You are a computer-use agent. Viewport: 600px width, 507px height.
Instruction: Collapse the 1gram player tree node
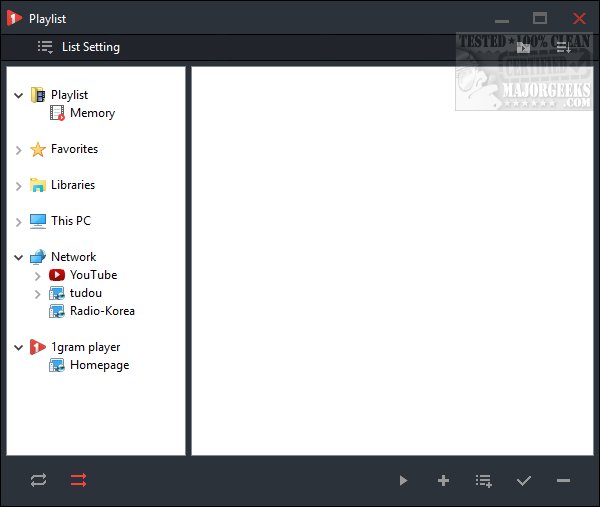click(x=18, y=347)
